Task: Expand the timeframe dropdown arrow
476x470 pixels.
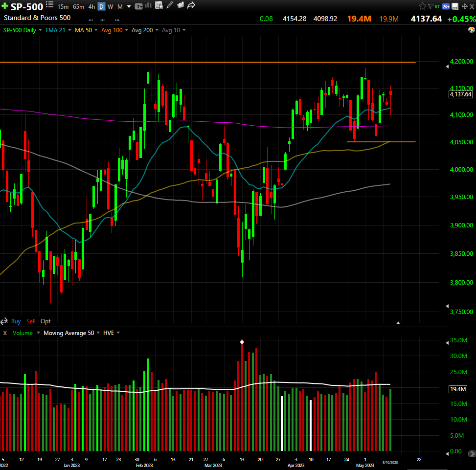Action: tap(129, 7)
